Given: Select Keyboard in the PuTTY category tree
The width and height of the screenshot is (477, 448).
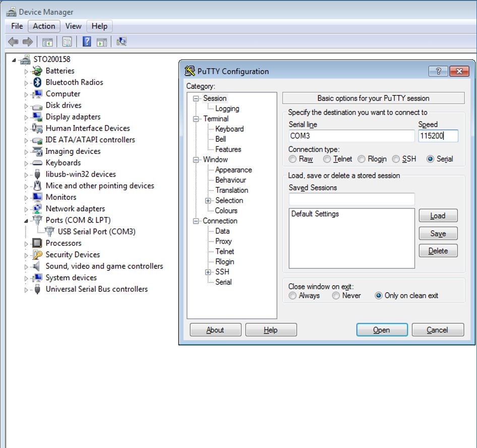Looking at the screenshot, I should point(229,129).
